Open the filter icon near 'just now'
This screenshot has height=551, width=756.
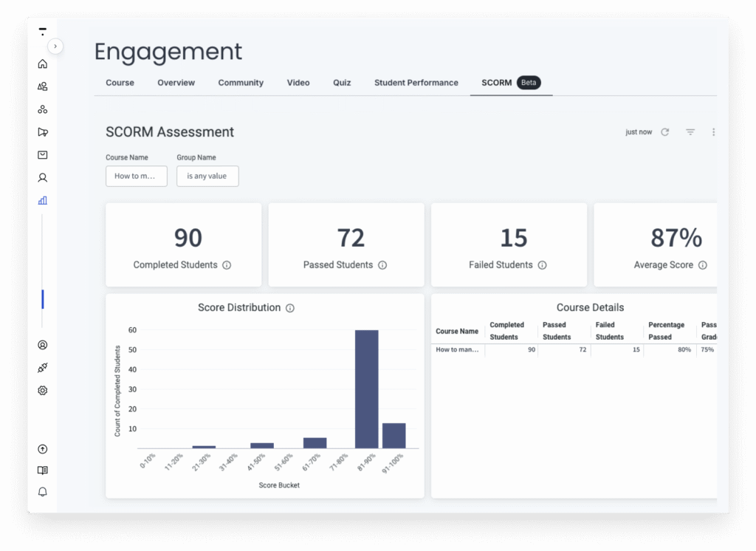point(690,131)
